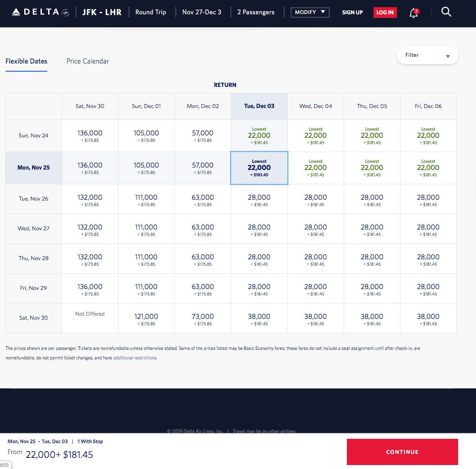Viewport: 476px width, 469px height.
Task: Open the search magnifier icon
Action: tap(446, 12)
